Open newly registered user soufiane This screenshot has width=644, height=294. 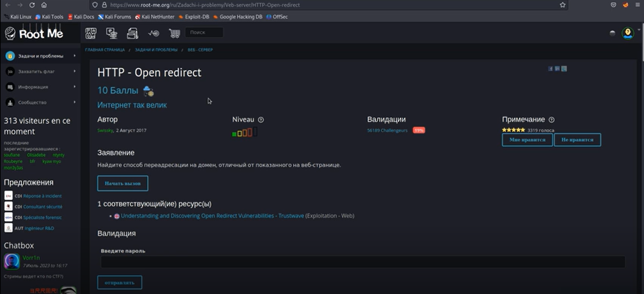12,155
